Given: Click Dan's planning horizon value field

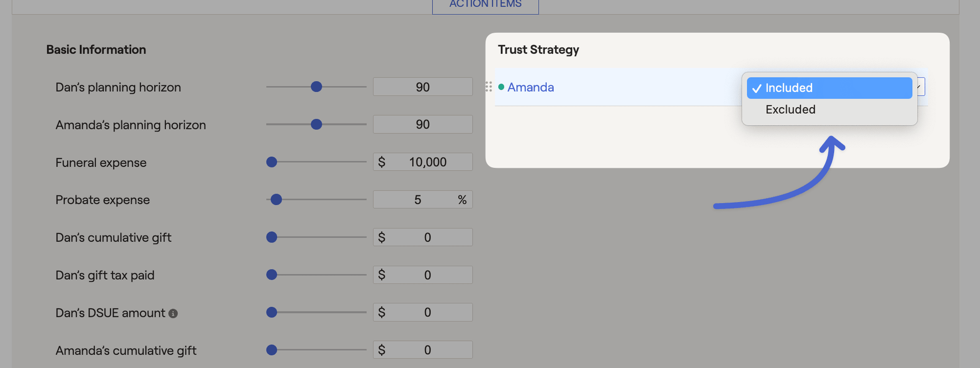Looking at the screenshot, I should (x=423, y=87).
